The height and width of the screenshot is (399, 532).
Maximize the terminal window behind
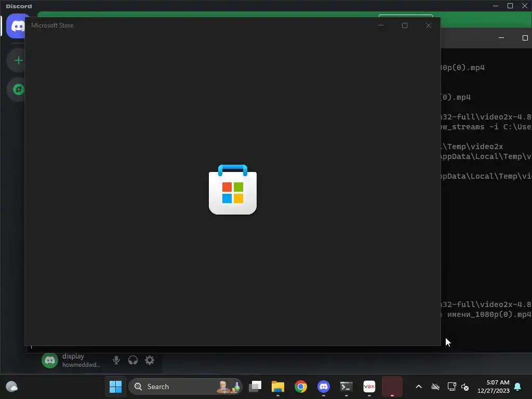click(x=525, y=38)
